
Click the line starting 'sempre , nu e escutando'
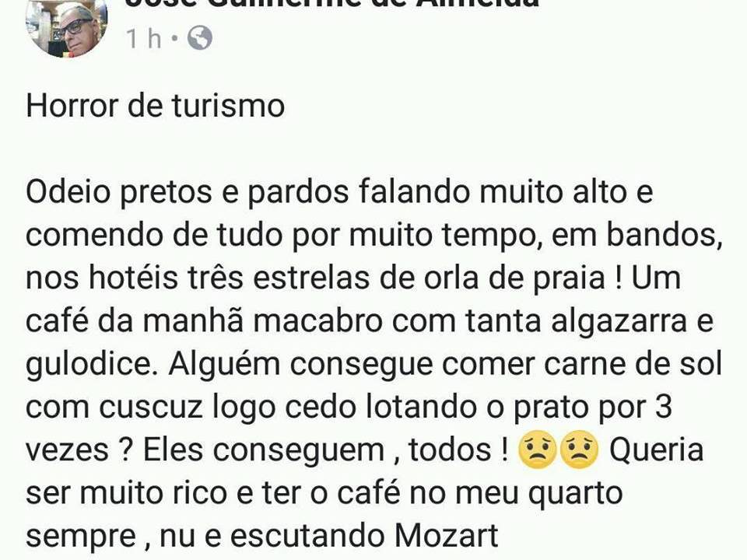pos(262,536)
